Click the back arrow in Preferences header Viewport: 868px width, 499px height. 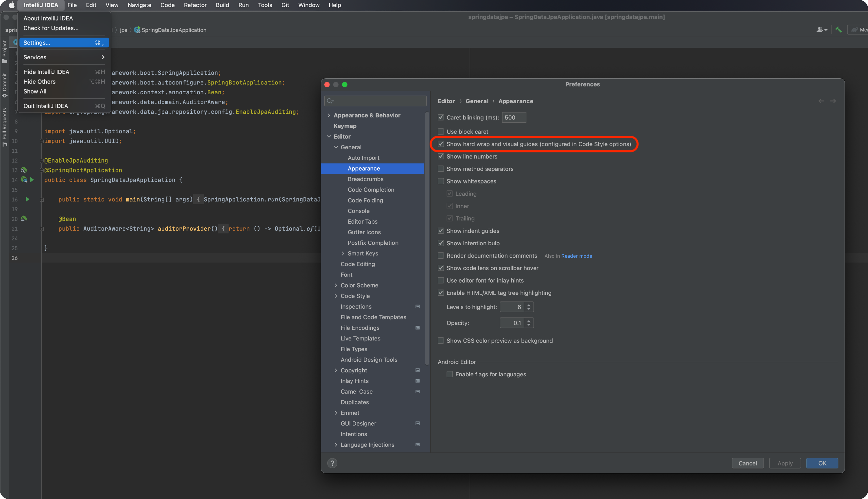(x=821, y=101)
